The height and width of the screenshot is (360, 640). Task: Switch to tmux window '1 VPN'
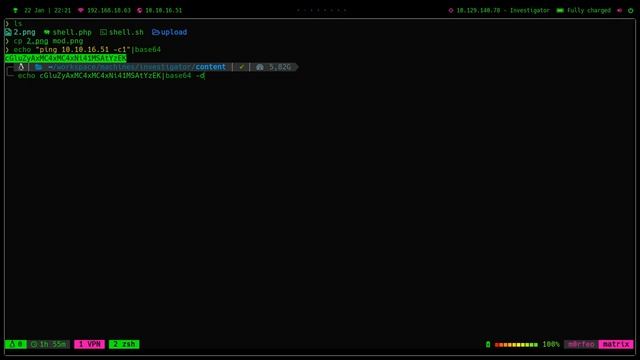[89, 344]
